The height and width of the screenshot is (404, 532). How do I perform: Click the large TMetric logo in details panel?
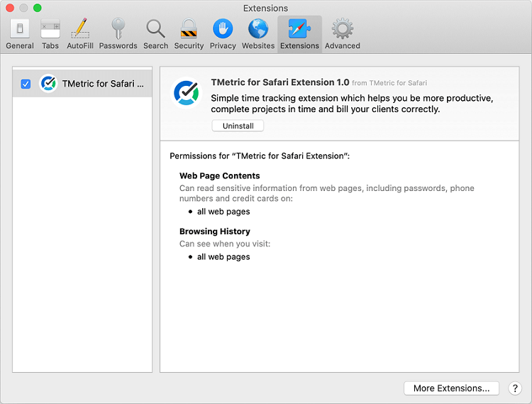(186, 93)
